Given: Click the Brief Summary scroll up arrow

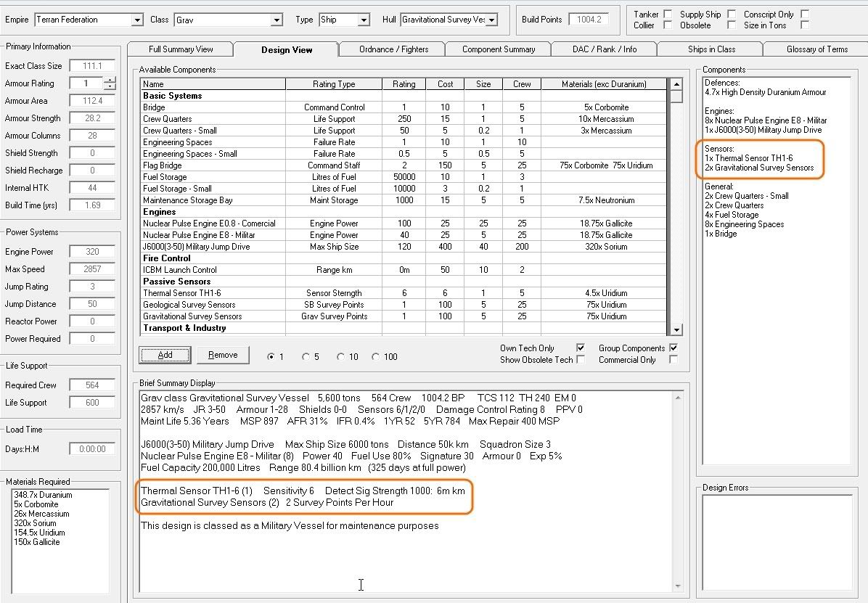Looking at the screenshot, I should (678, 398).
